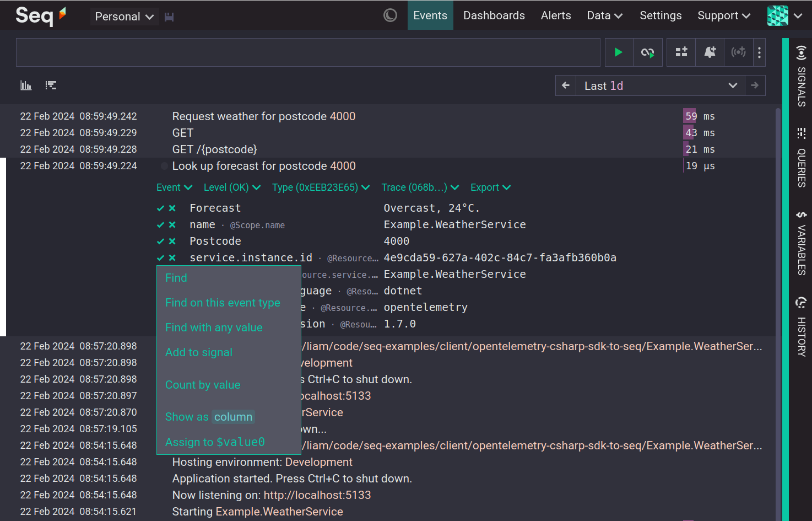Image resolution: width=812 pixels, height=521 pixels.
Task: Click the 43 ms duration bar
Action: tap(689, 133)
